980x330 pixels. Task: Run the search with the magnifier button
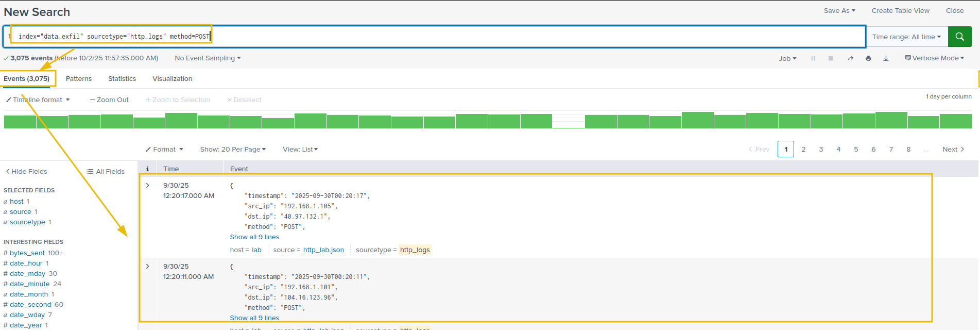pyautogui.click(x=959, y=37)
